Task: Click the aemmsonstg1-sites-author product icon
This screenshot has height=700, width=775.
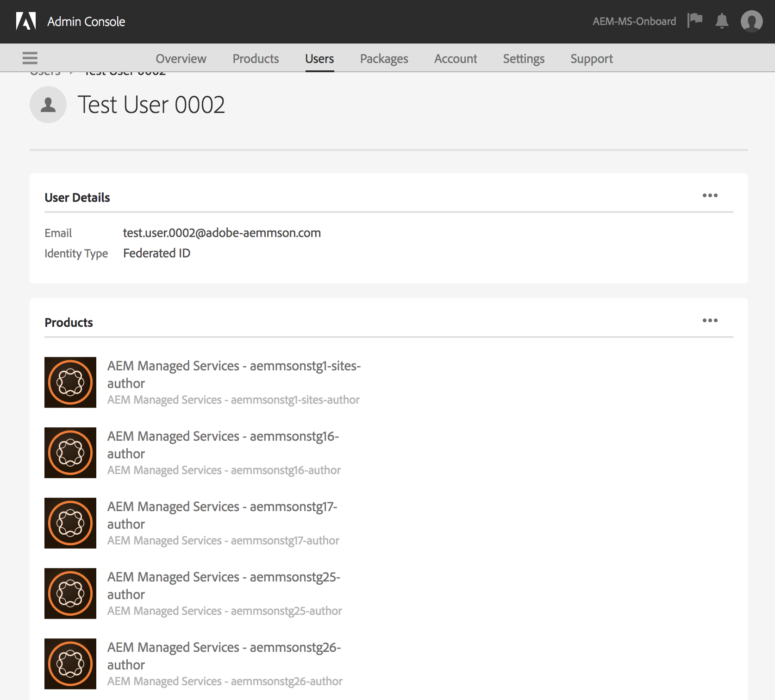Action: 70,382
